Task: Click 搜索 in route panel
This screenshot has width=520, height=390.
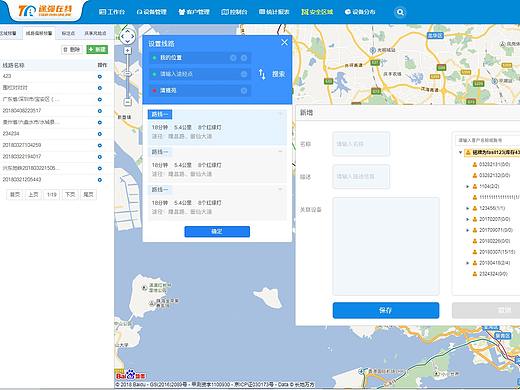Action: [x=279, y=74]
